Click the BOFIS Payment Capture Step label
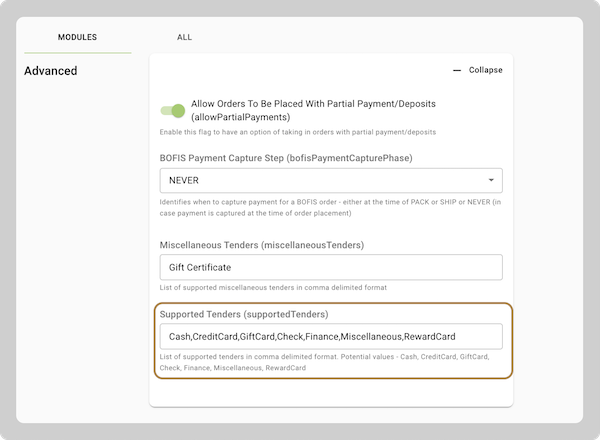The width and height of the screenshot is (600, 440). [x=286, y=158]
